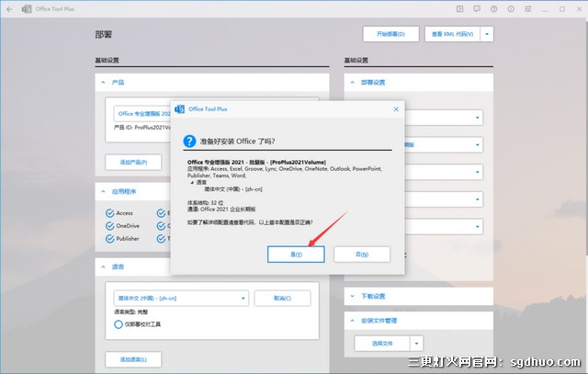Click the Office logo in the dialog title

coord(180,108)
